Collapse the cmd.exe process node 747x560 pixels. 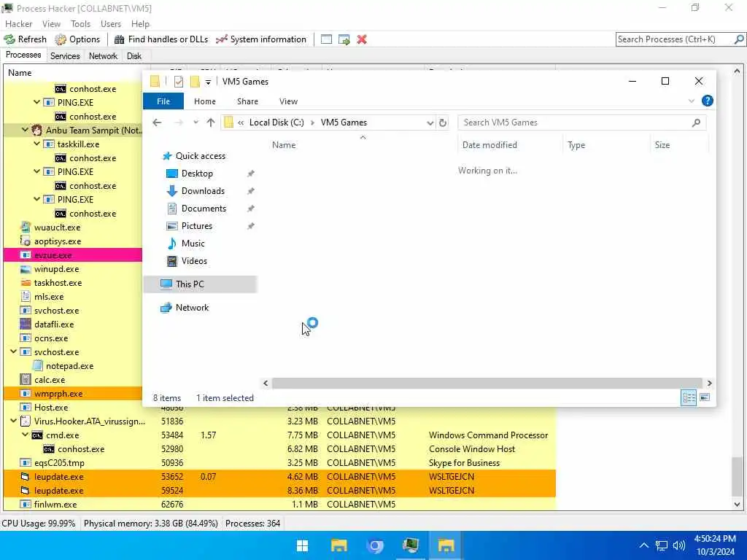[x=25, y=435]
